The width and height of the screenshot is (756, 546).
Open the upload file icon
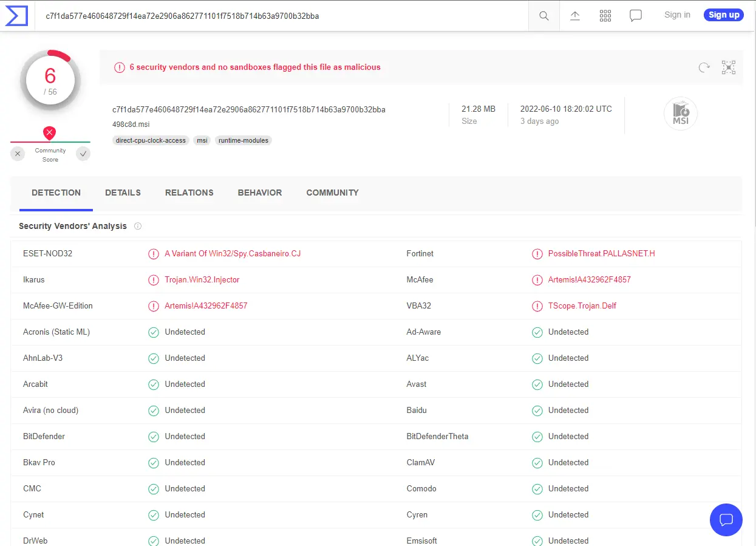pyautogui.click(x=575, y=16)
